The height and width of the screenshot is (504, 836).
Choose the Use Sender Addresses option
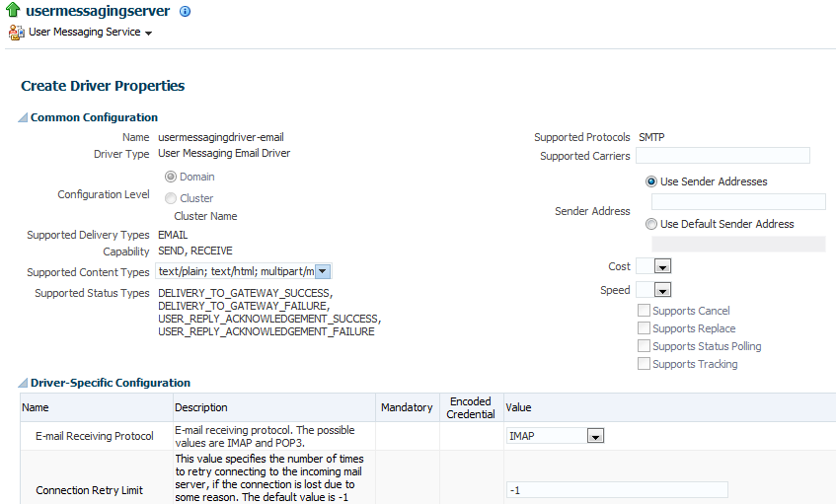point(651,181)
